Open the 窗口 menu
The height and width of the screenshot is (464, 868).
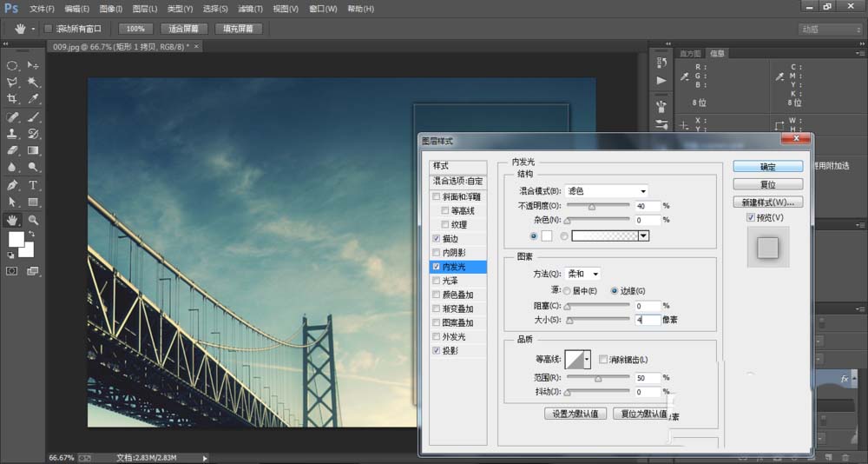coord(323,9)
